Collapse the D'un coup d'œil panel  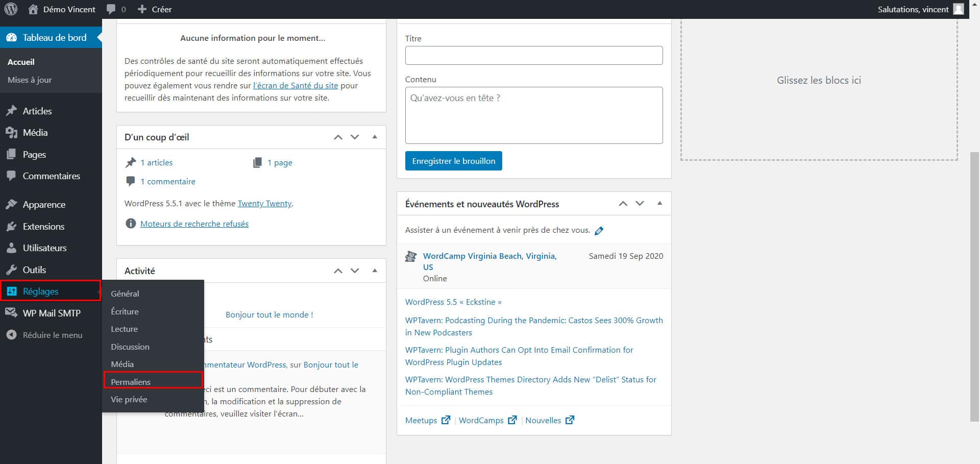[x=375, y=137]
